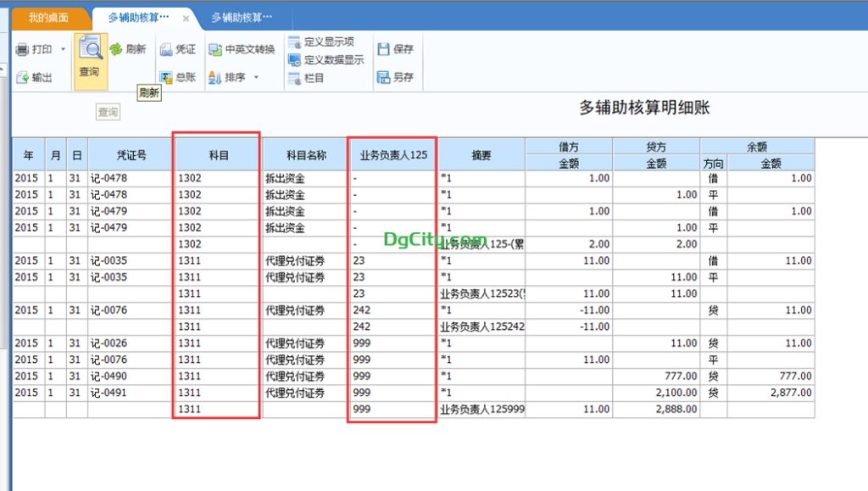Image resolution: width=868 pixels, height=491 pixels.
Task: Open 定义数据显示 data display setting
Action: [294, 59]
